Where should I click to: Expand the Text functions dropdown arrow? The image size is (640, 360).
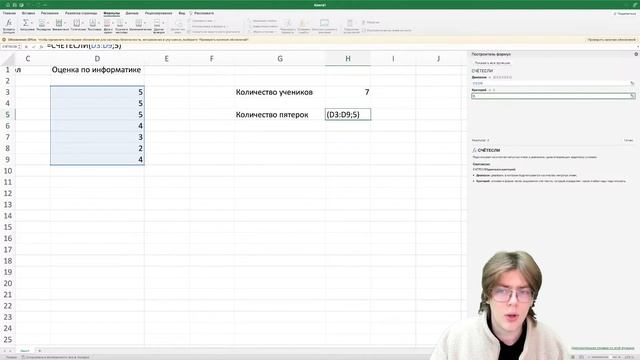[x=98, y=23]
